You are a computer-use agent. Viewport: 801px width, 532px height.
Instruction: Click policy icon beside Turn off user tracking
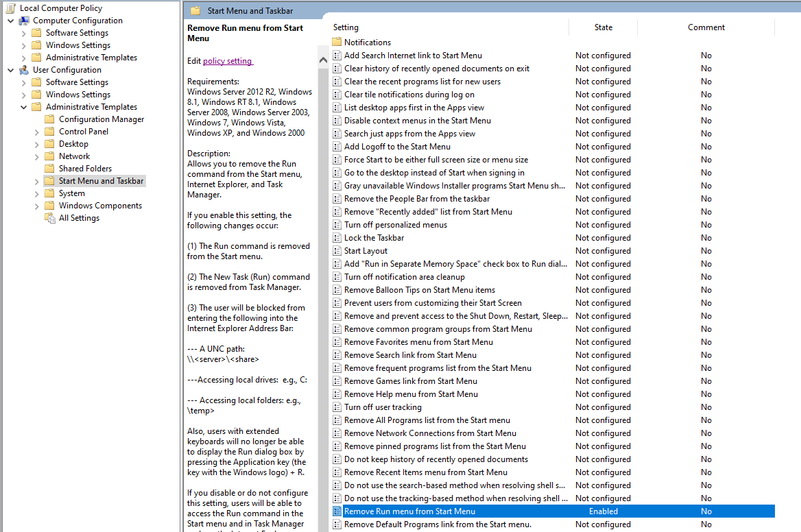point(337,407)
